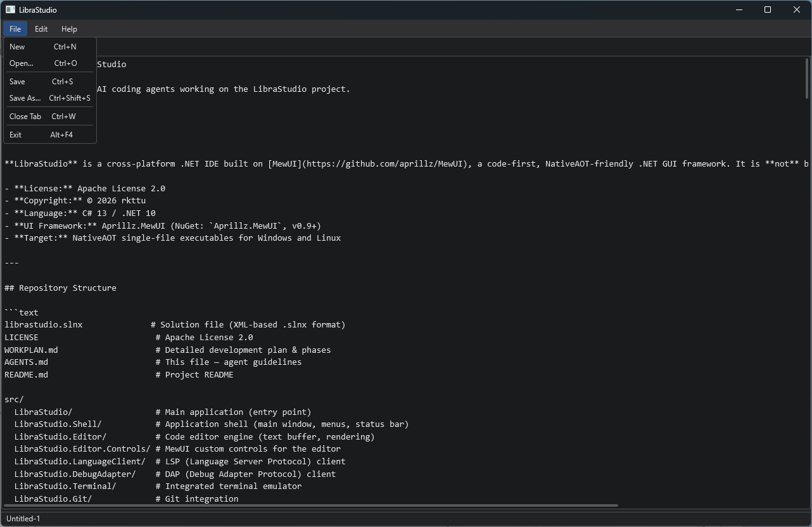Open the Help menu
812x527 pixels.
point(68,29)
